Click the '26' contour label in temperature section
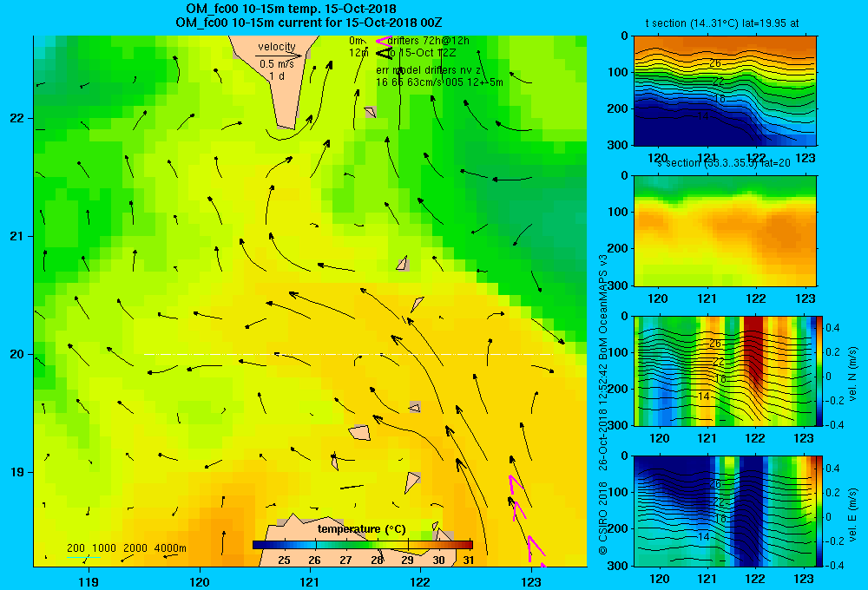Screen dimensions: 868x590 pyautogui.click(x=715, y=63)
